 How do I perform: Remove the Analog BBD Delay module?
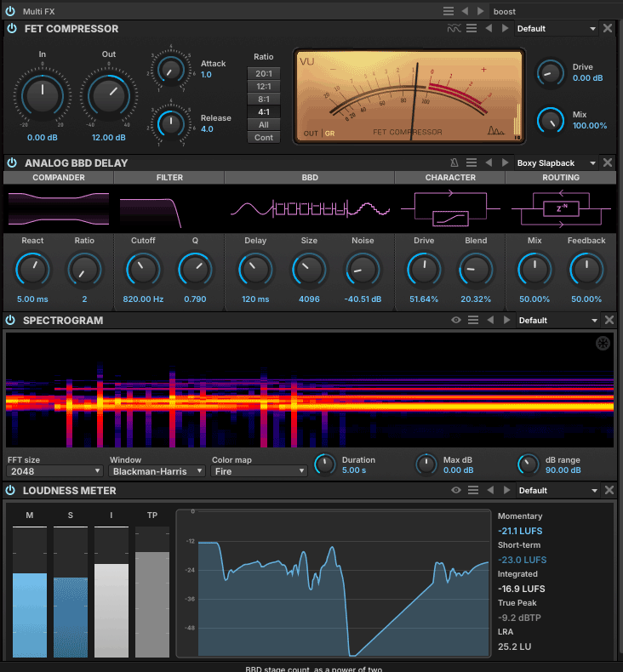click(x=608, y=162)
